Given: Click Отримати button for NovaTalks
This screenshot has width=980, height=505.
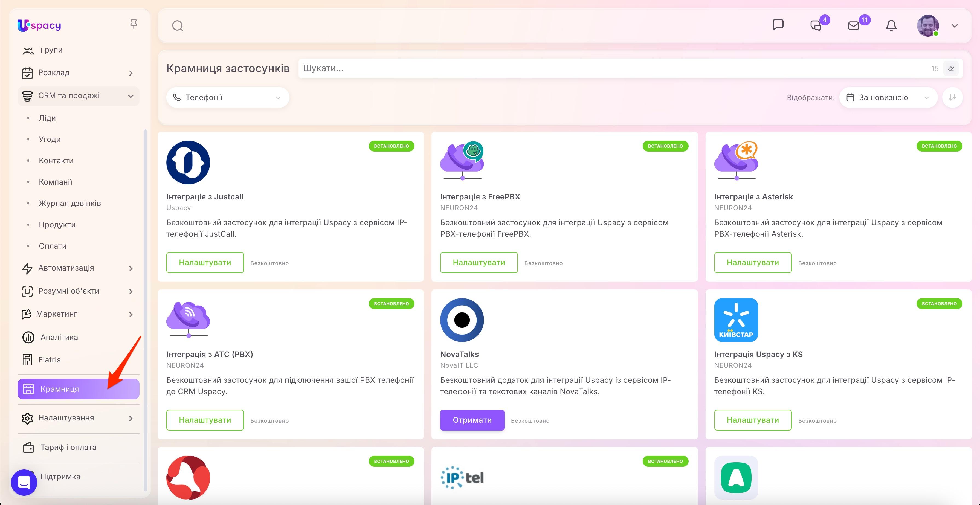Looking at the screenshot, I should click(x=472, y=420).
